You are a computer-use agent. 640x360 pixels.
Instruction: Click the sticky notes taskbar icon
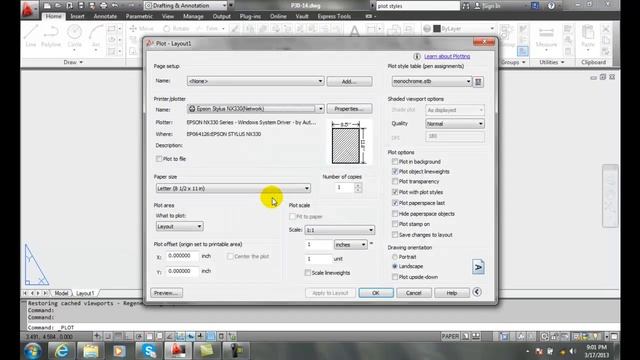pos(207,351)
